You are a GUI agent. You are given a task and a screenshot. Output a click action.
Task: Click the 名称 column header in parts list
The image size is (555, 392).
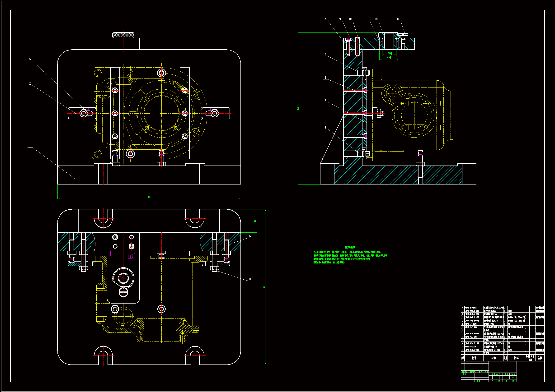493,358
